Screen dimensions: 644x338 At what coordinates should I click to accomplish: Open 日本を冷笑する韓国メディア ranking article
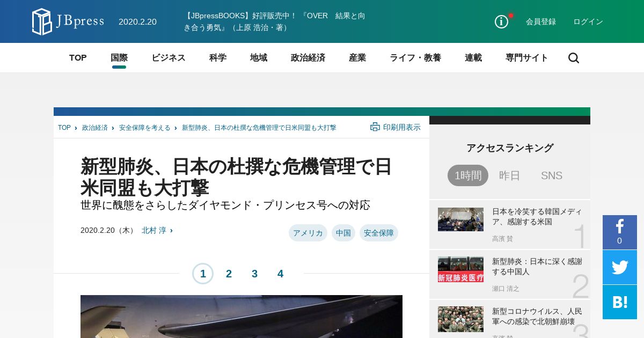point(537,217)
